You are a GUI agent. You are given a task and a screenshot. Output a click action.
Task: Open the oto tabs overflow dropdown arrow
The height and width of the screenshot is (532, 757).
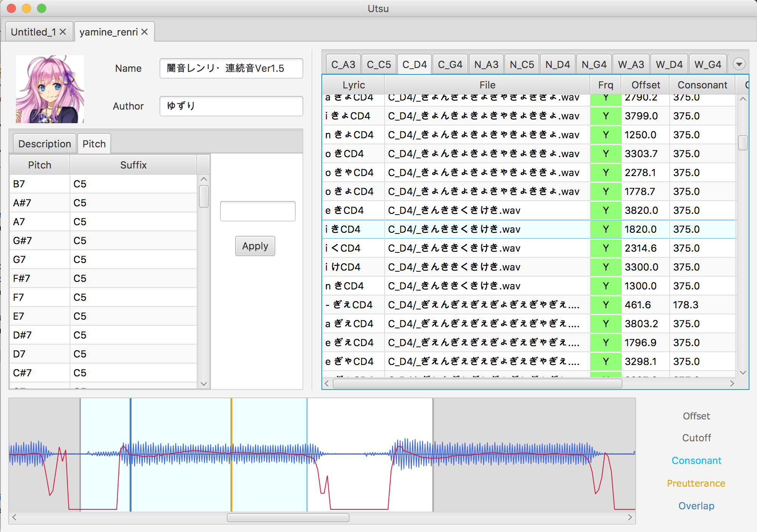pos(739,64)
